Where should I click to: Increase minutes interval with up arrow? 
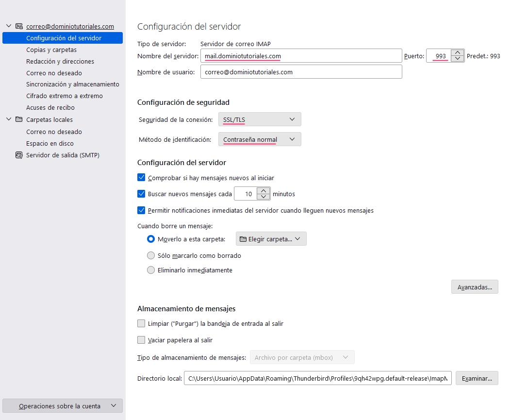click(263, 191)
